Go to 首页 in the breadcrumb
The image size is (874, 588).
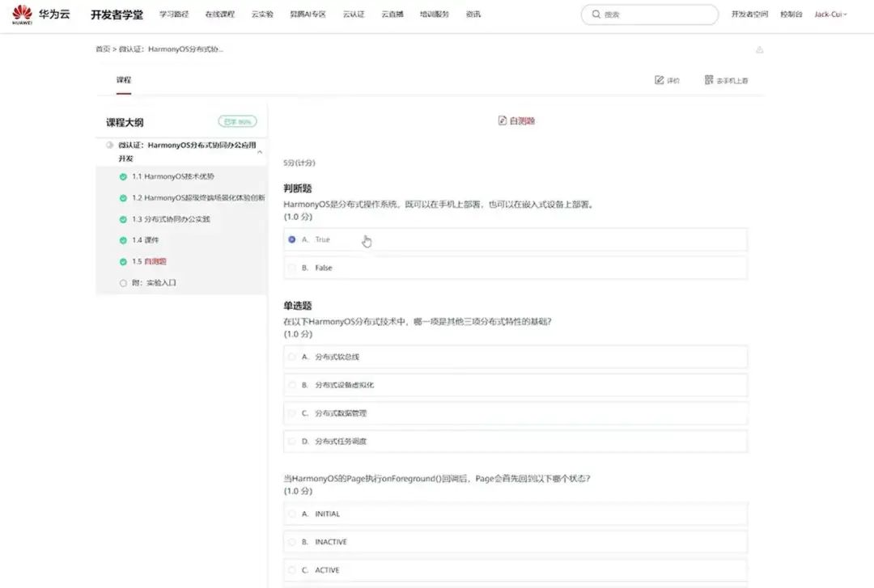click(x=103, y=49)
